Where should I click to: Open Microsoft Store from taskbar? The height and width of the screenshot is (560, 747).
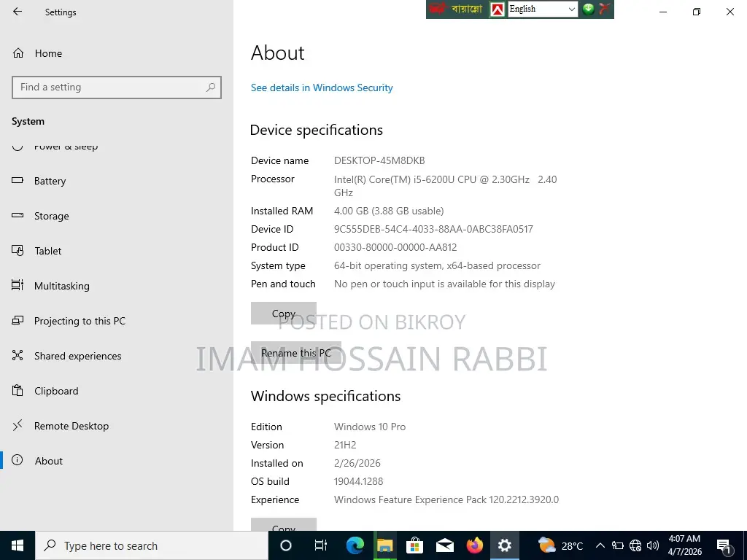(414, 545)
